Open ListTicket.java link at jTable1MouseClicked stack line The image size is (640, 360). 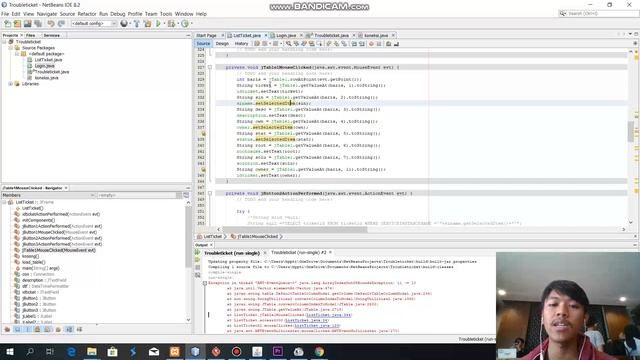coord(328,315)
